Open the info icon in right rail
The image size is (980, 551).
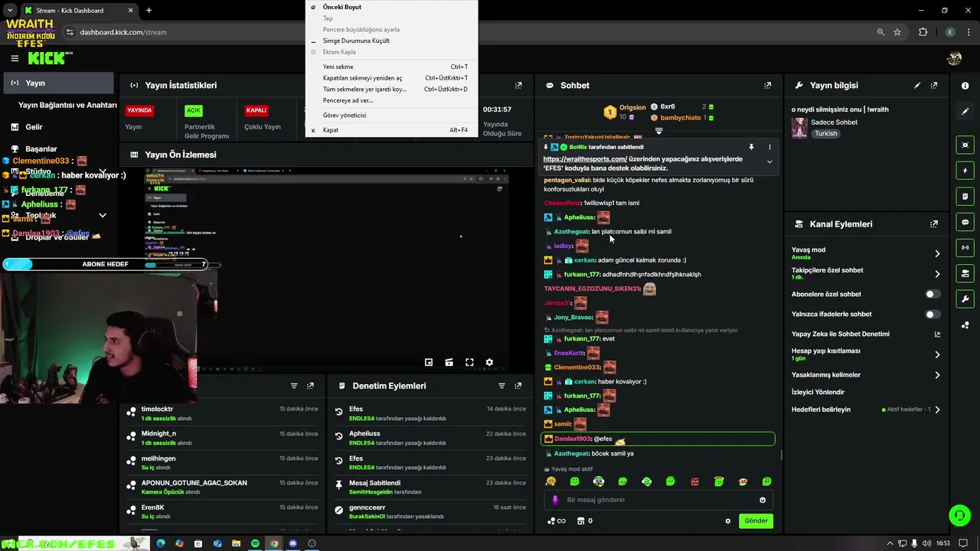965,86
